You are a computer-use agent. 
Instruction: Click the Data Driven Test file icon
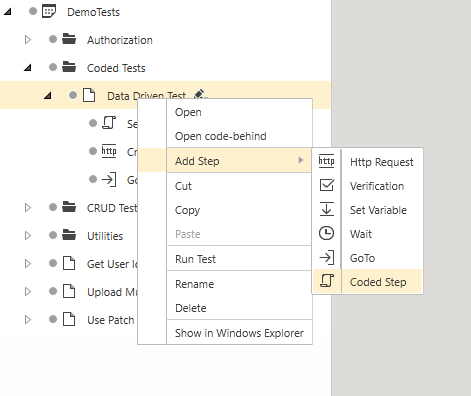coord(89,95)
